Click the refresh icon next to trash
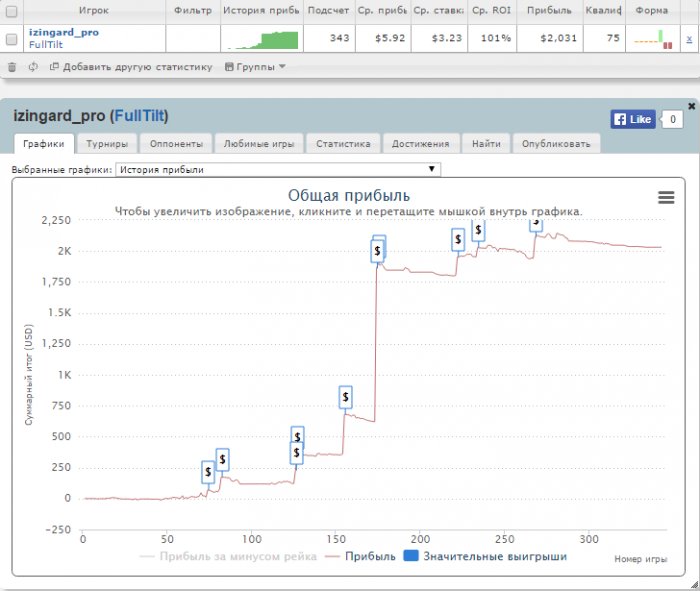 point(33,67)
